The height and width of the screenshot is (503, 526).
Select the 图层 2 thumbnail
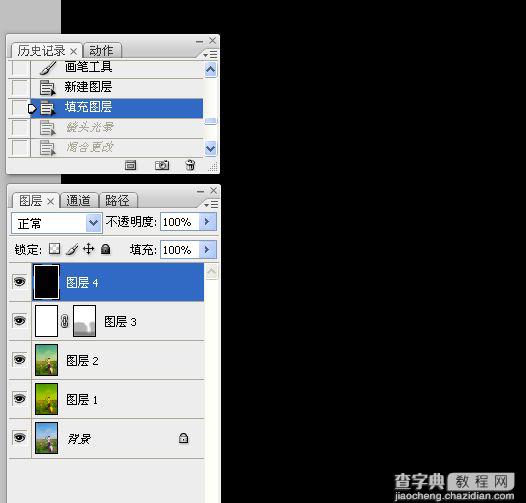[x=46, y=360]
